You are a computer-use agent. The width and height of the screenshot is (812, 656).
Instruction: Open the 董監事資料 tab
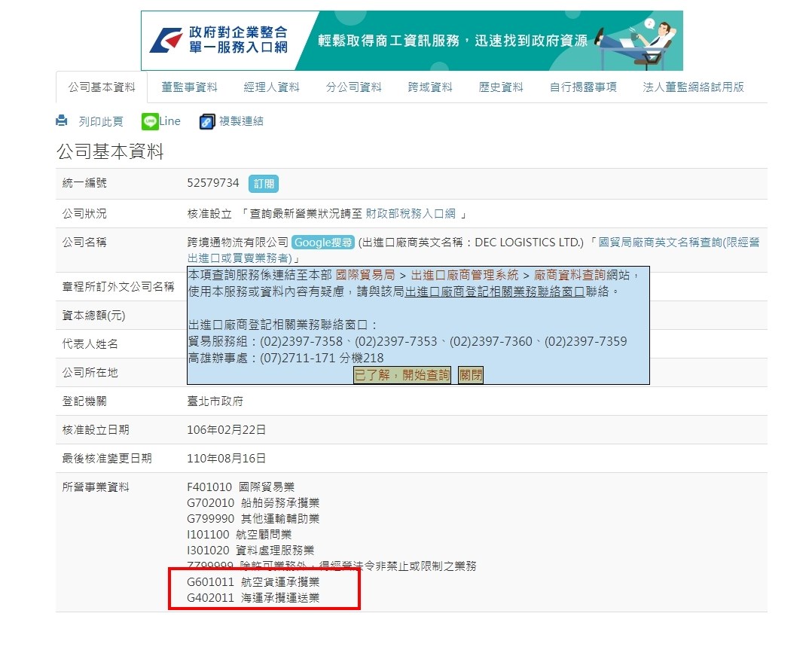[x=189, y=87]
